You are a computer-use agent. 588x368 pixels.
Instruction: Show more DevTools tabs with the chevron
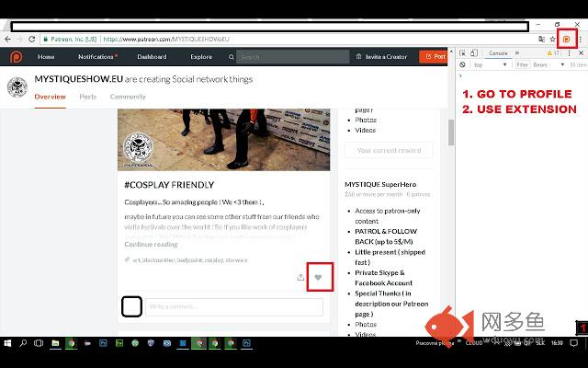click(517, 53)
